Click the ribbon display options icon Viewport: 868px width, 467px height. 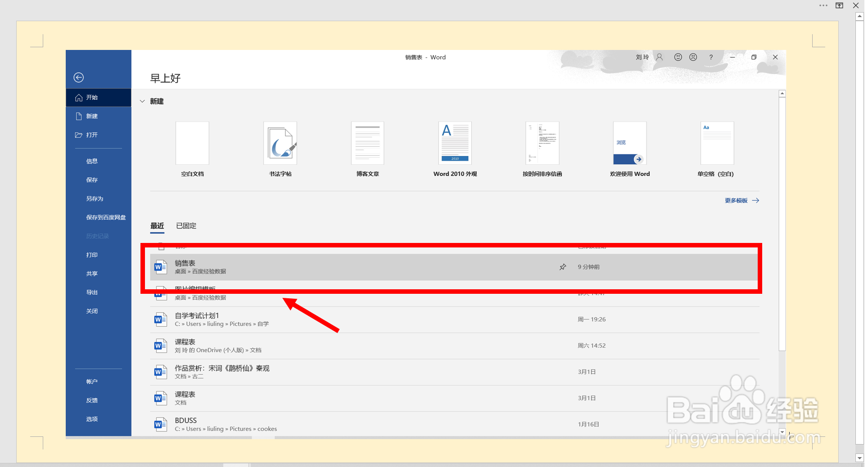pos(840,5)
